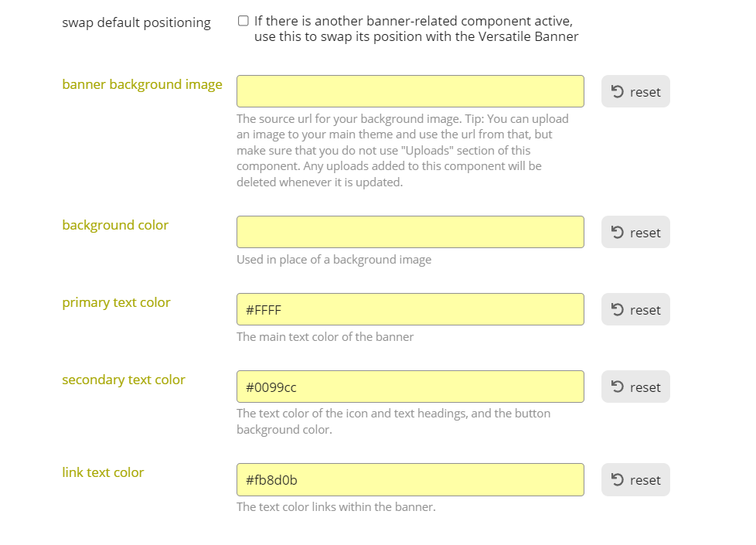Click "The main text color of the banner" hint
The image size is (756, 545).
coord(325,337)
